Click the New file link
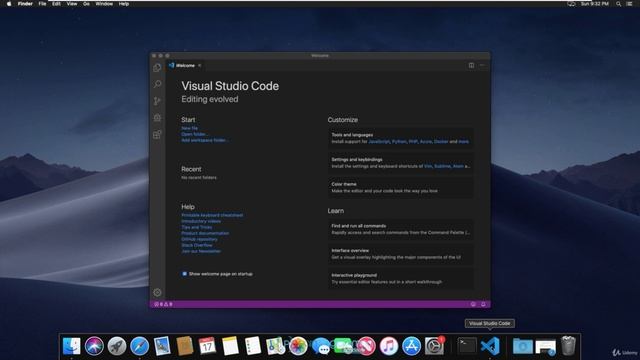The height and width of the screenshot is (360, 640). click(x=189, y=128)
